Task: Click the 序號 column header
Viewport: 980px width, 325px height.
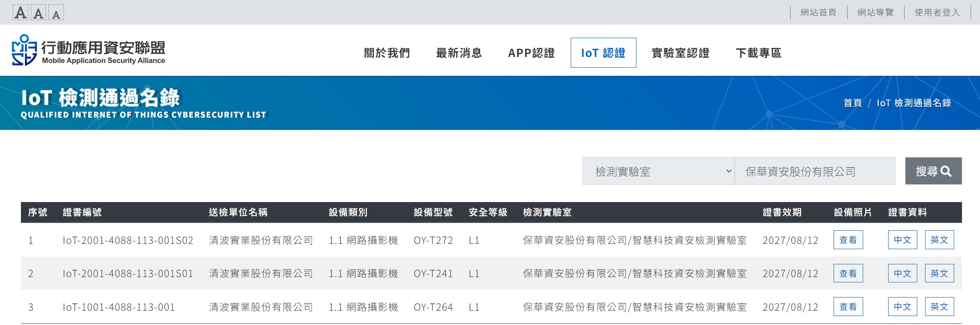Action: (38, 212)
